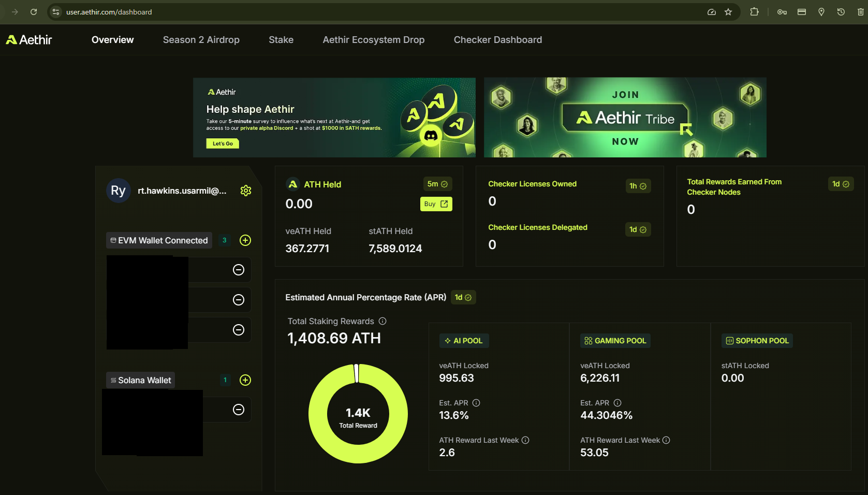Open the Stake page

[281, 40]
